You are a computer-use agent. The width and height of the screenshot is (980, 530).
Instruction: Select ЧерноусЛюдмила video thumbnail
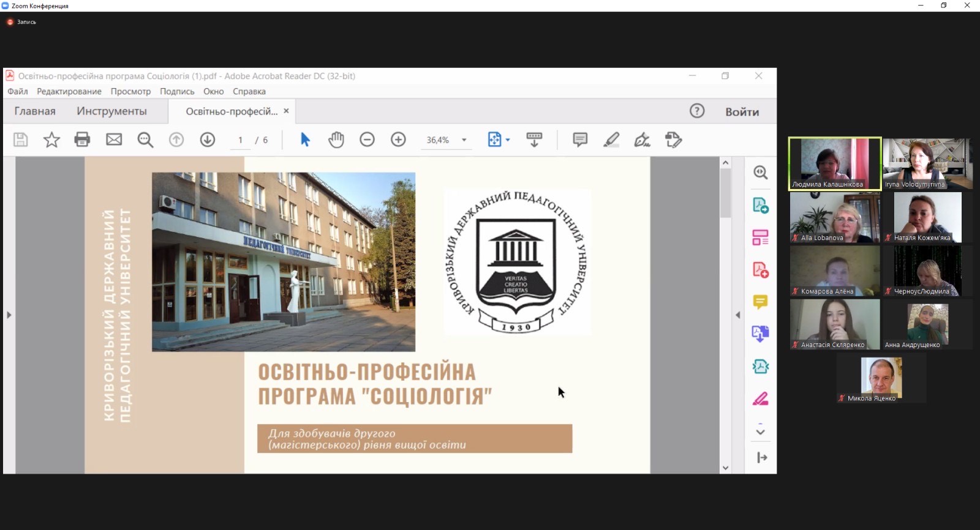click(x=927, y=271)
